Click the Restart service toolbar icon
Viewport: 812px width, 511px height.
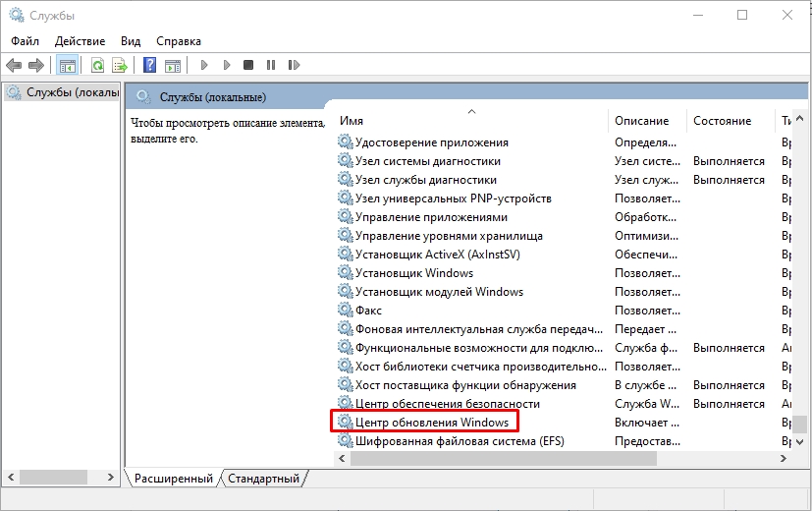point(294,65)
